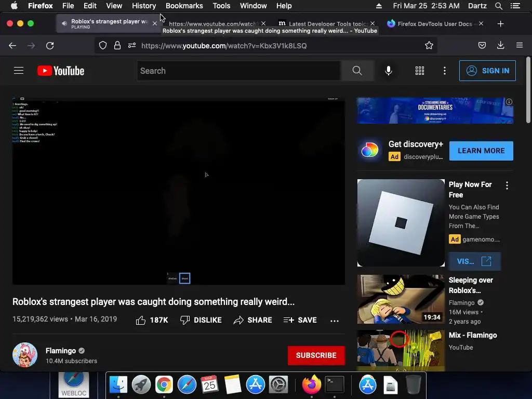Bookmark this page with star icon
The width and height of the screenshot is (532, 399).
pos(429,46)
